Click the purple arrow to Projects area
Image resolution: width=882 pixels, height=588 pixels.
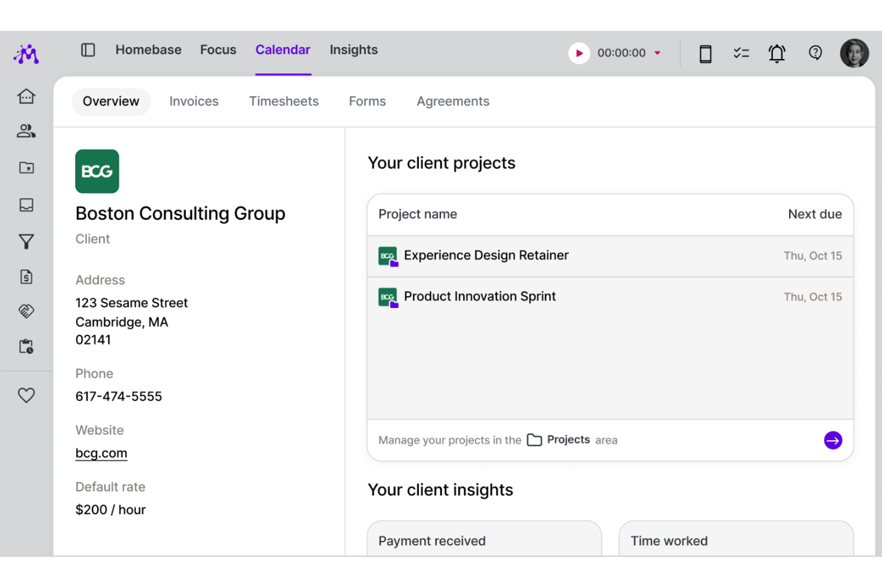[x=833, y=440]
